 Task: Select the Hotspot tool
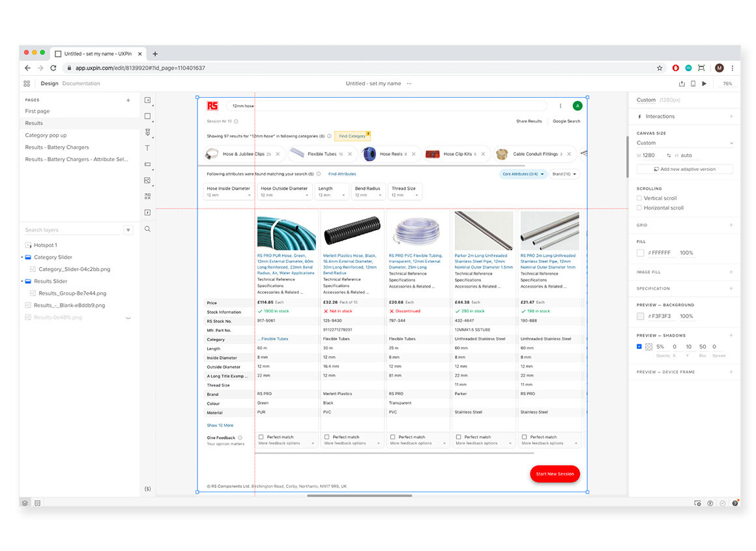[147, 213]
